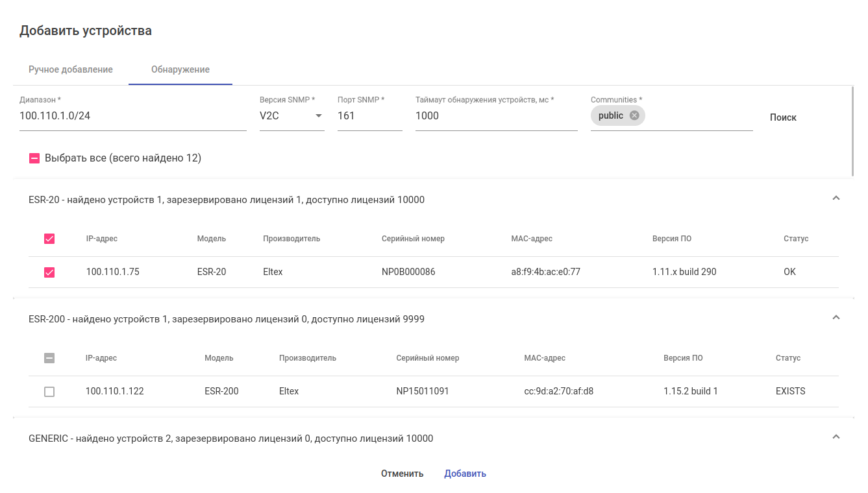This screenshot has height=493, width=868.
Task: Toggle ESR-20 group header checkbox
Action: tap(49, 239)
